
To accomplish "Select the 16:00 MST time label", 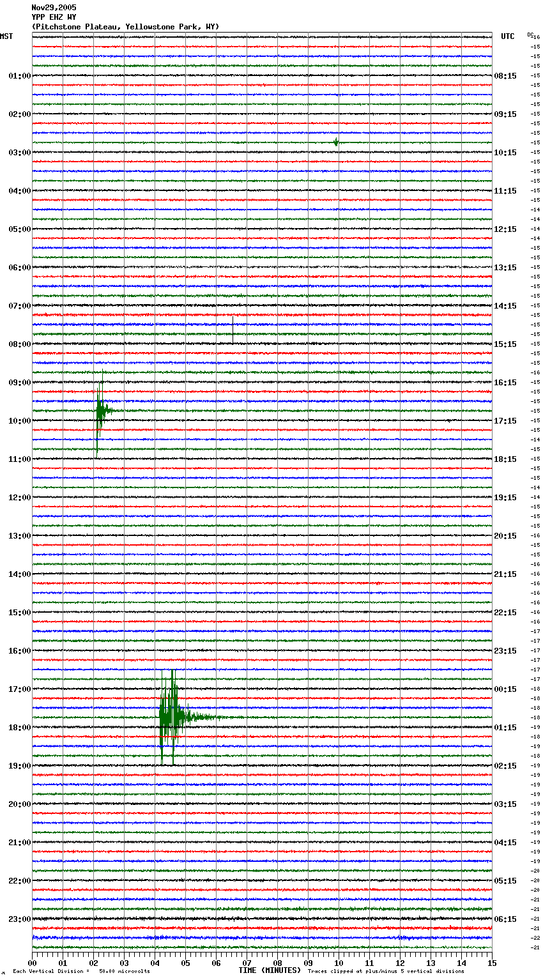I will coord(19,651).
